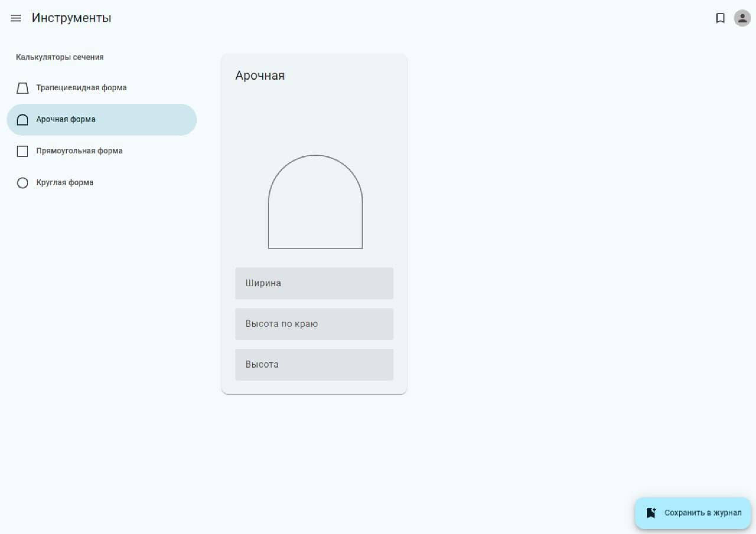Click bookmark-plus icon on save button
The image size is (756, 534).
(x=651, y=513)
